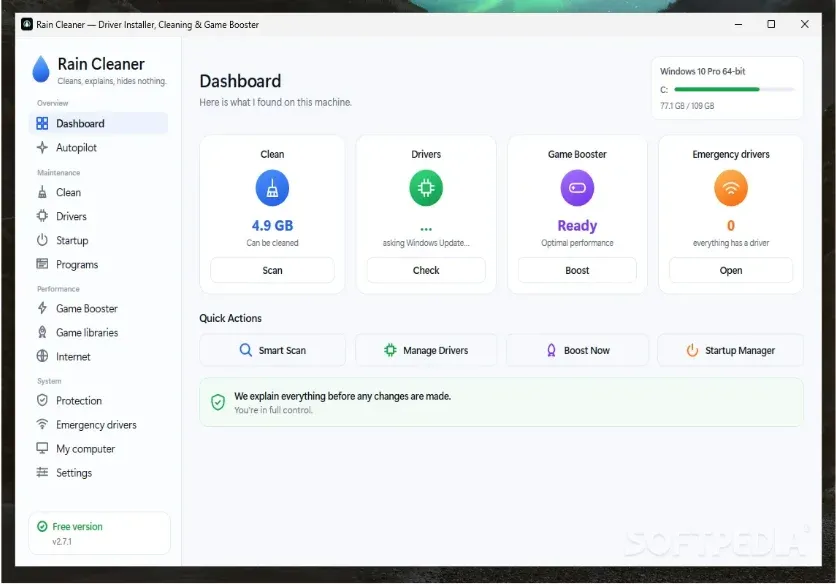Click the purple Game Booster controller icon

(x=577, y=188)
